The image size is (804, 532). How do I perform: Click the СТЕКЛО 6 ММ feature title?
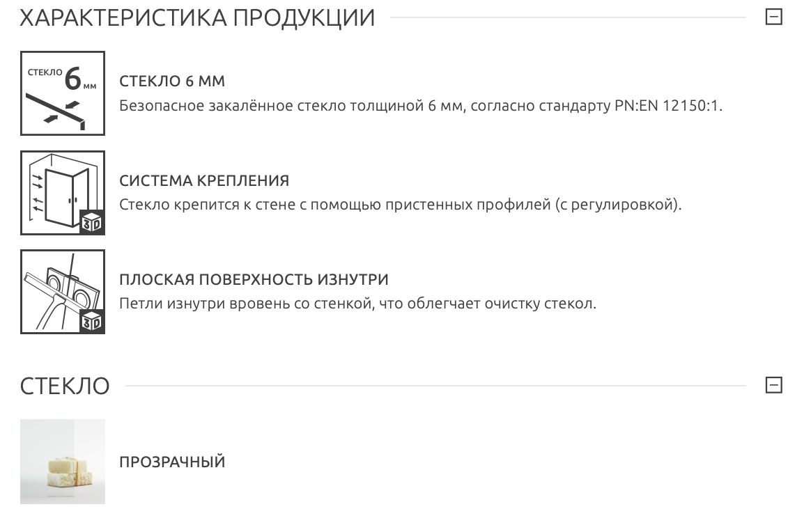[172, 81]
